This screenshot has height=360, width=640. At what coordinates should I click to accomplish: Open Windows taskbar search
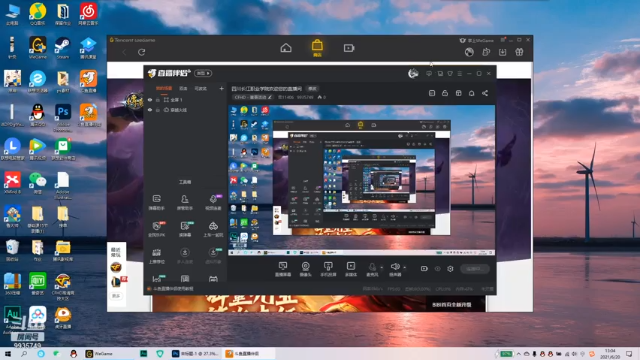(x=24, y=354)
